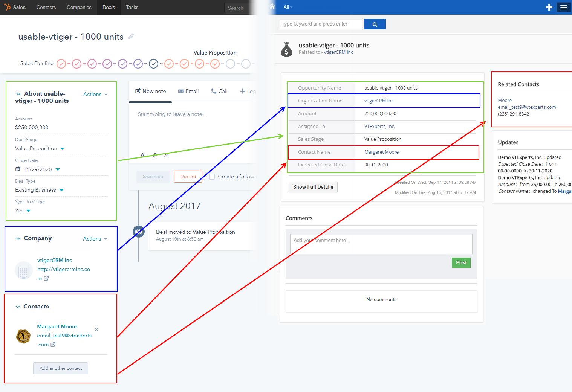
Task: Open Deals in the HubSpot top navigation
Action: tap(109, 7)
